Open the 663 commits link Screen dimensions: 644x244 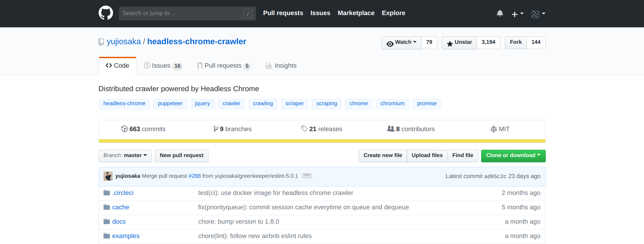(x=144, y=129)
